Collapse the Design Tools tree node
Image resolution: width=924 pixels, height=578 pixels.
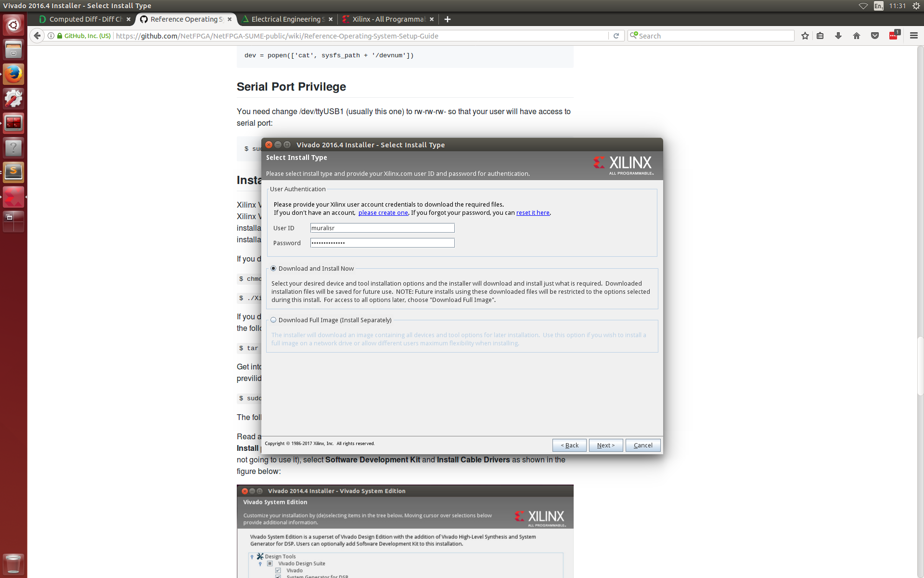[252, 556]
